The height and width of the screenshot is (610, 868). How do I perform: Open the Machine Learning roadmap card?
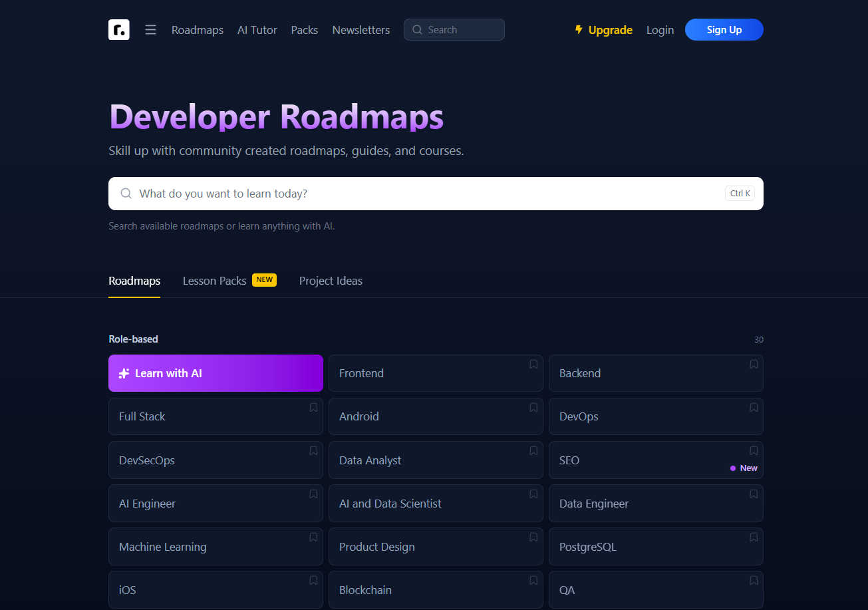tap(216, 547)
